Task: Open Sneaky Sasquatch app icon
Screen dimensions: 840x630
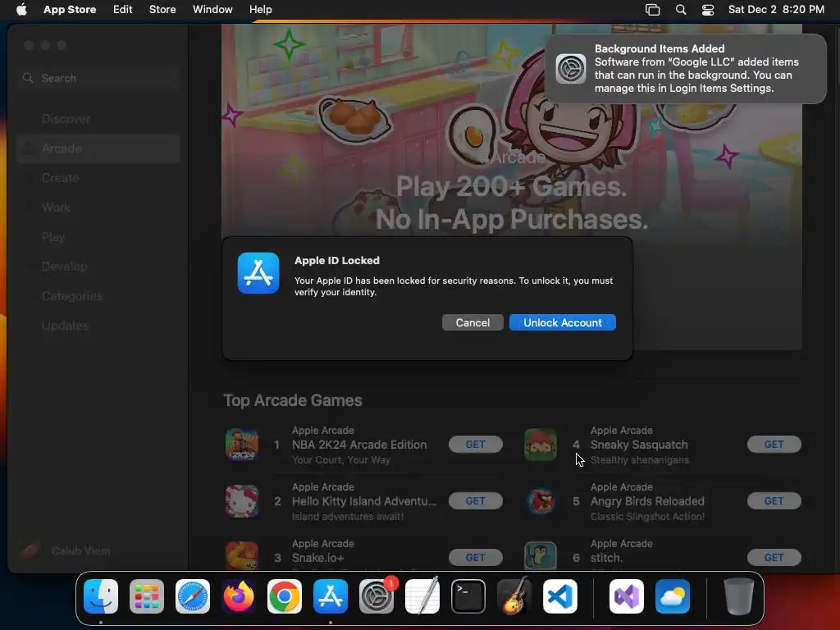Action: pos(540,444)
